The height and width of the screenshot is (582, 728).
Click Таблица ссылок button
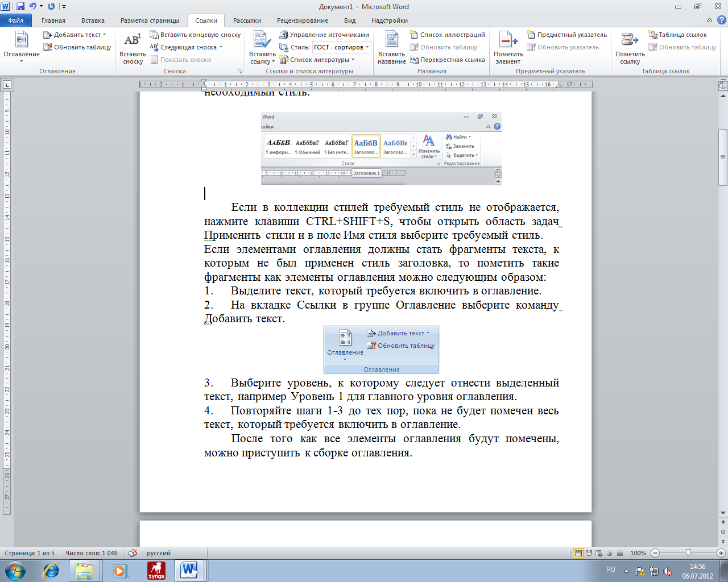click(678, 35)
